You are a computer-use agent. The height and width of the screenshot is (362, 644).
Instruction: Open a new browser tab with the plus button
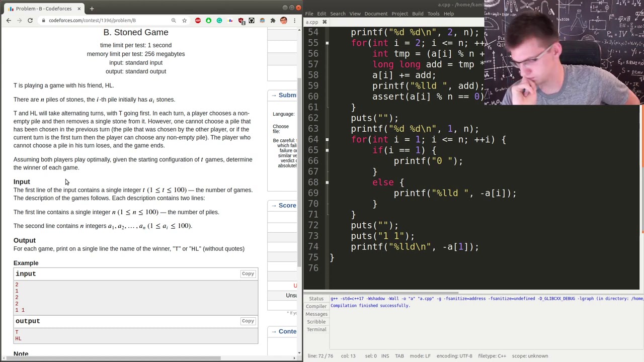[92, 9]
